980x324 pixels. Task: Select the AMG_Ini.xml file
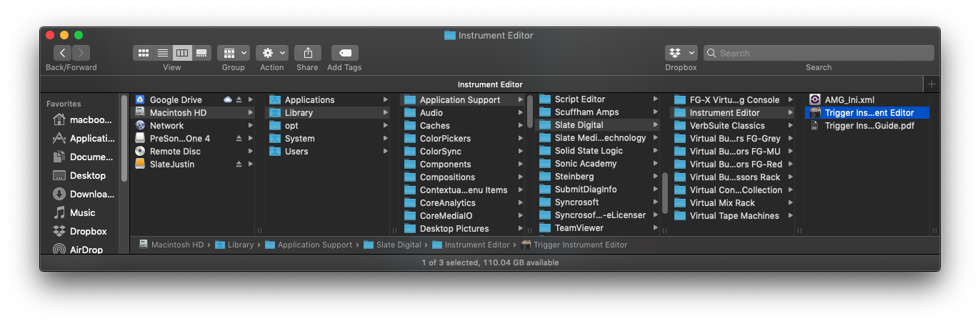(867, 100)
